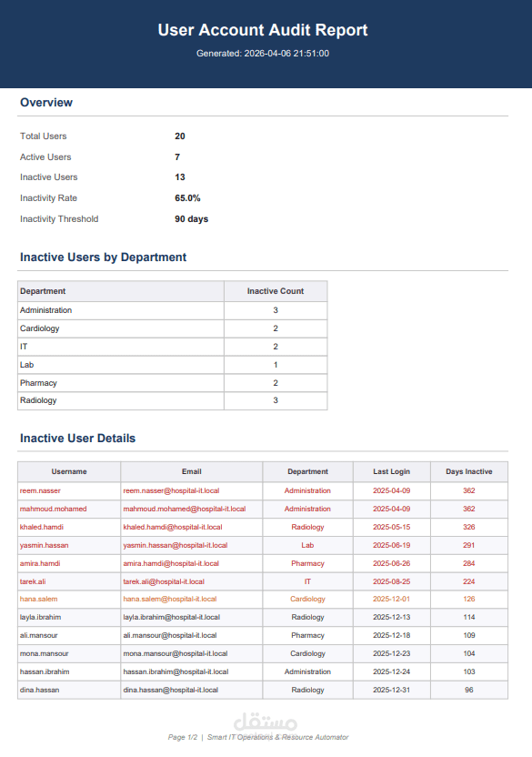The width and height of the screenshot is (532, 757).
Task: Click username mona.mansour
Action: pyautogui.click(x=44, y=653)
